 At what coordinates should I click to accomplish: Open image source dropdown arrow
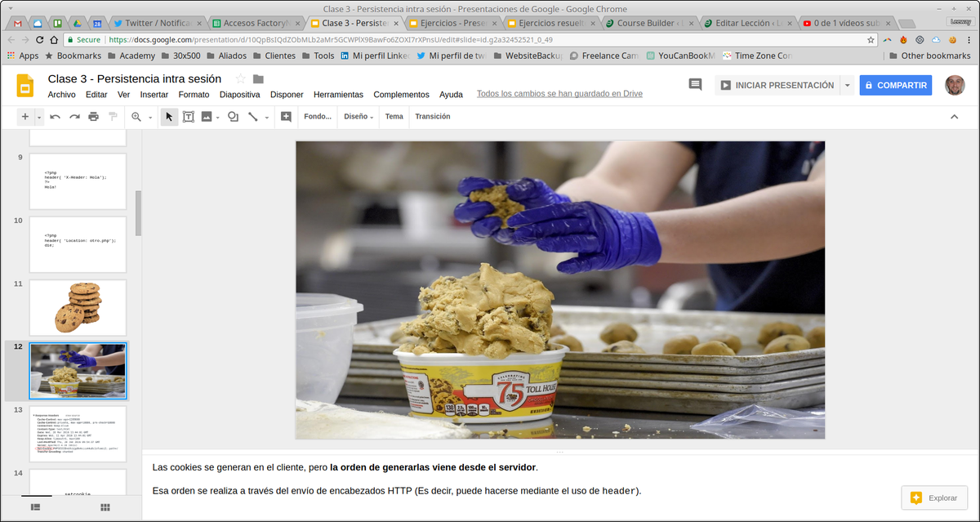point(218,118)
